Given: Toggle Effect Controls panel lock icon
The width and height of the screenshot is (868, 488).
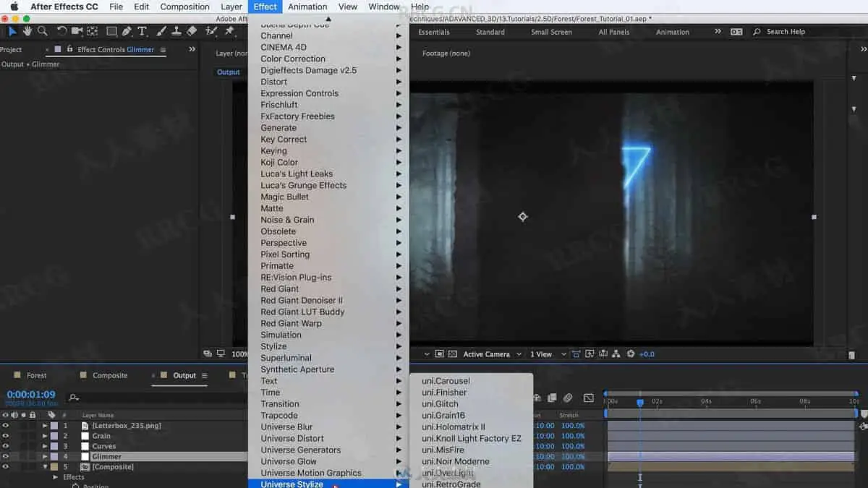Looking at the screenshot, I should pyautogui.click(x=69, y=49).
